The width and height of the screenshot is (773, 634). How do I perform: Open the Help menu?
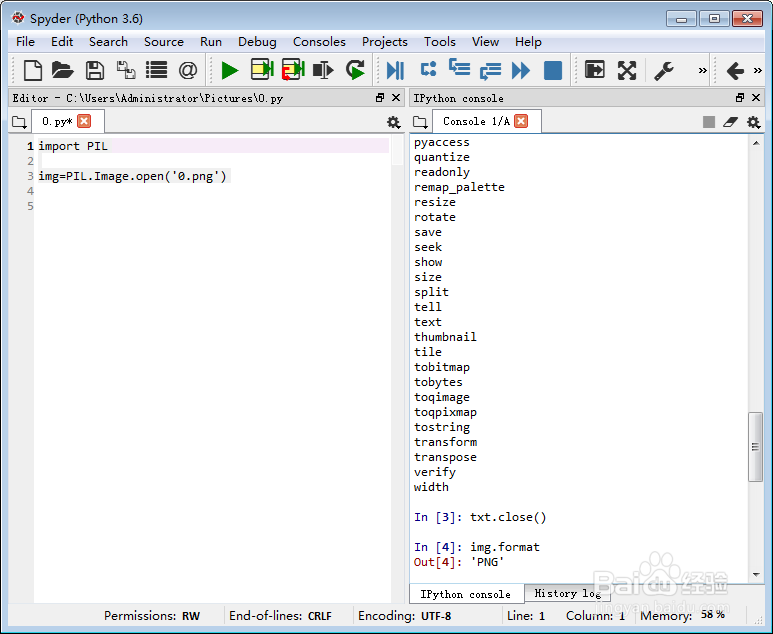(528, 42)
